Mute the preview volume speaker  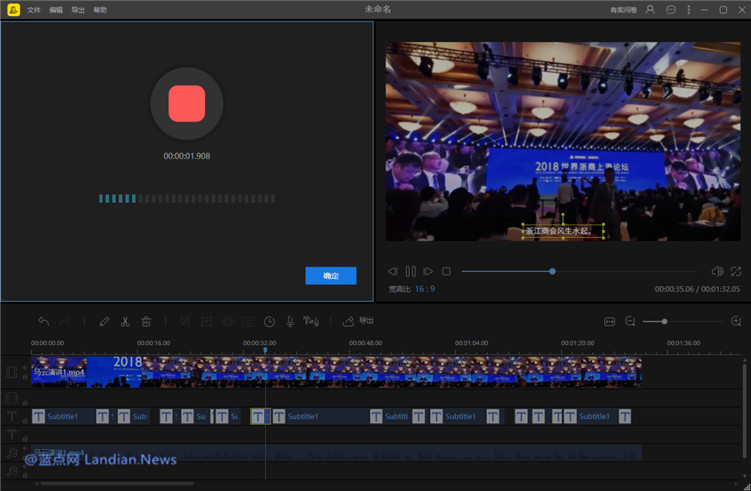(717, 271)
